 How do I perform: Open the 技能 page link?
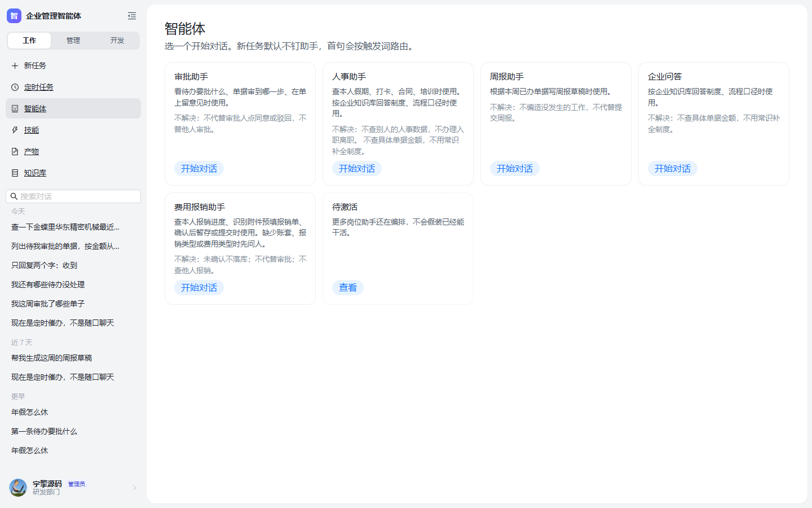point(32,130)
